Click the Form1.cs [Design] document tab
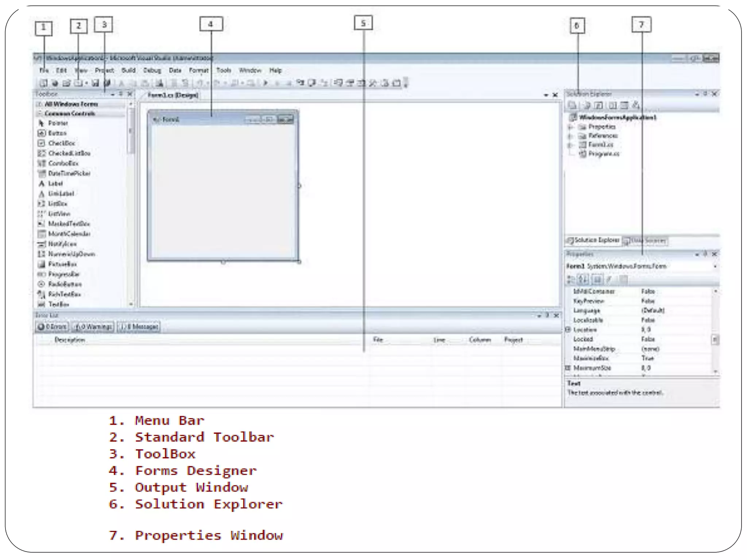 pos(173,95)
